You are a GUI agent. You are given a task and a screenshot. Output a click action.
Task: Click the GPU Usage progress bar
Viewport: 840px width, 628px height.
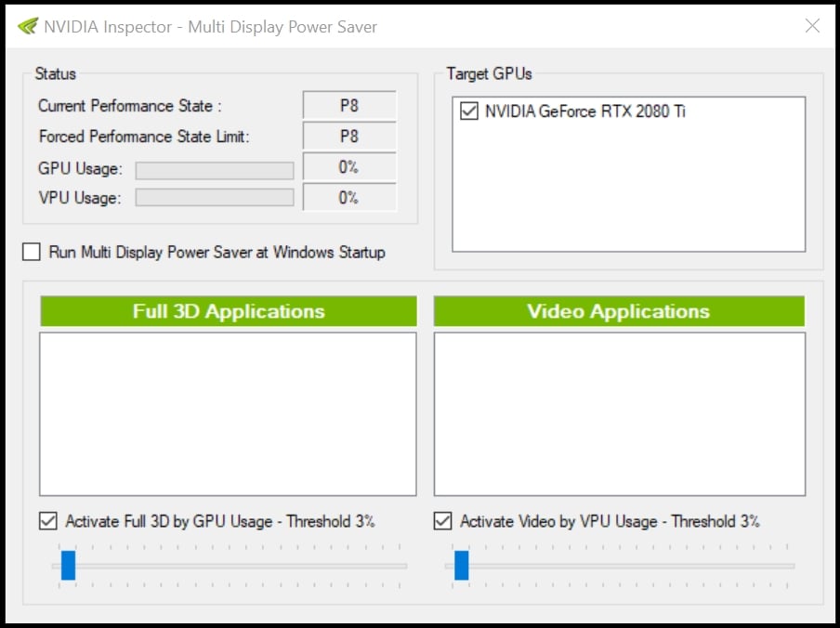click(x=215, y=170)
